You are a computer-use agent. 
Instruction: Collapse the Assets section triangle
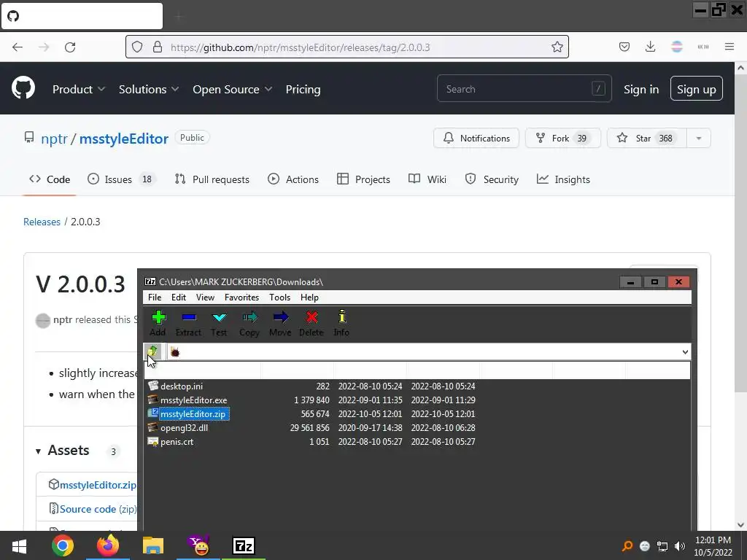(38, 451)
